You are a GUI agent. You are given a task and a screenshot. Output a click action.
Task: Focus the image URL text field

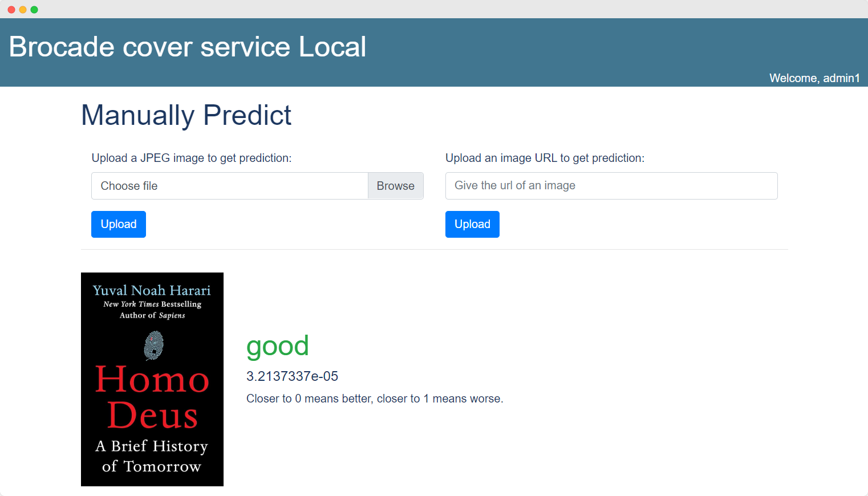click(611, 186)
